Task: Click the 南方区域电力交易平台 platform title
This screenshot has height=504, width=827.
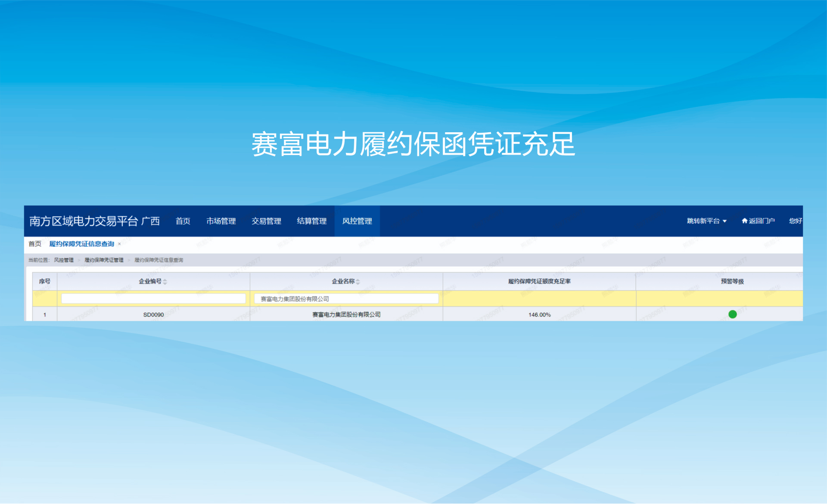Action: tap(84, 221)
